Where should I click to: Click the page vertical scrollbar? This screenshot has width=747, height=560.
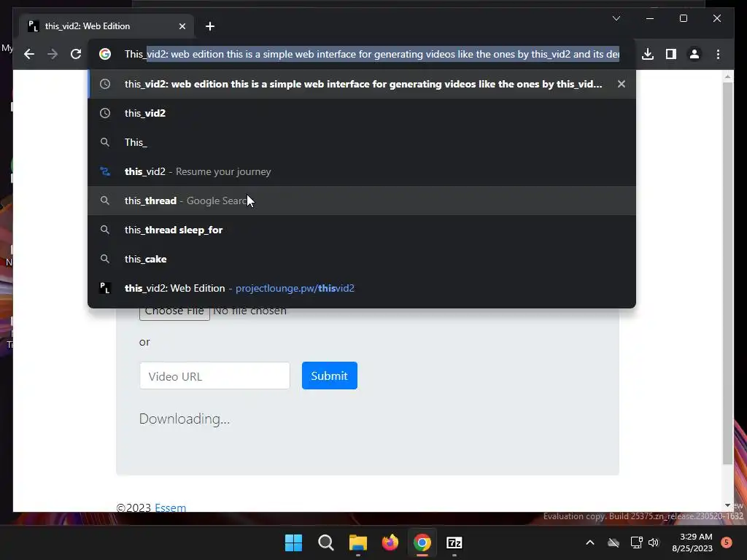click(x=727, y=273)
